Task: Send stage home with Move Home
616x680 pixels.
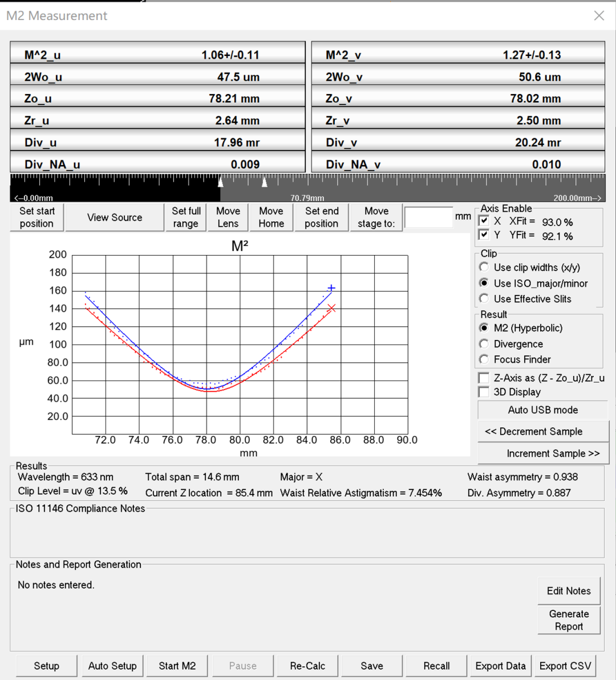Action: coord(271,217)
